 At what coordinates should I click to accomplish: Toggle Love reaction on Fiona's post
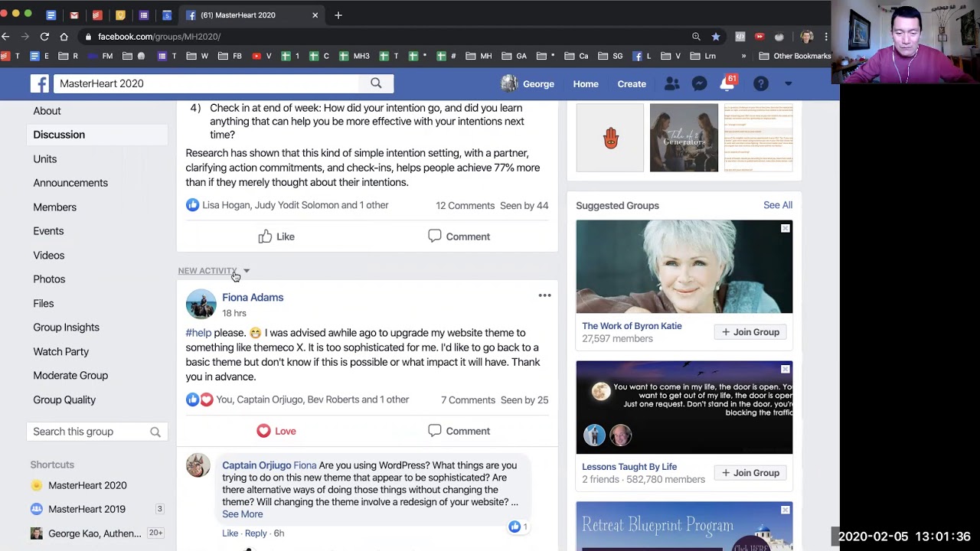(x=276, y=431)
